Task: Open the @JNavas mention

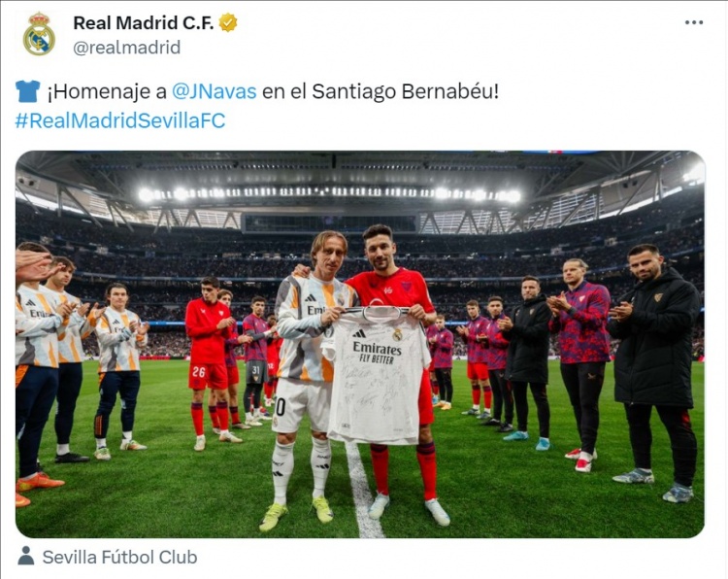Action: 215,91
